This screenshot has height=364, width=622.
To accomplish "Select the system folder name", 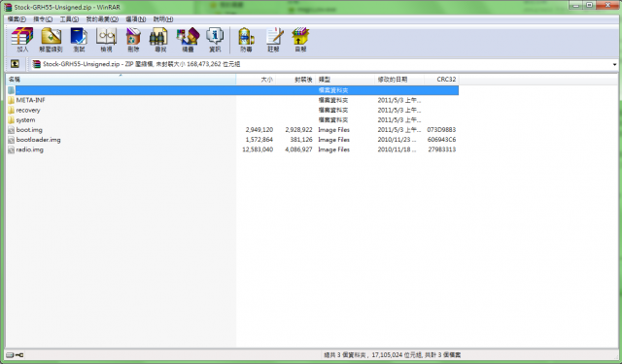I will pyautogui.click(x=25, y=120).
